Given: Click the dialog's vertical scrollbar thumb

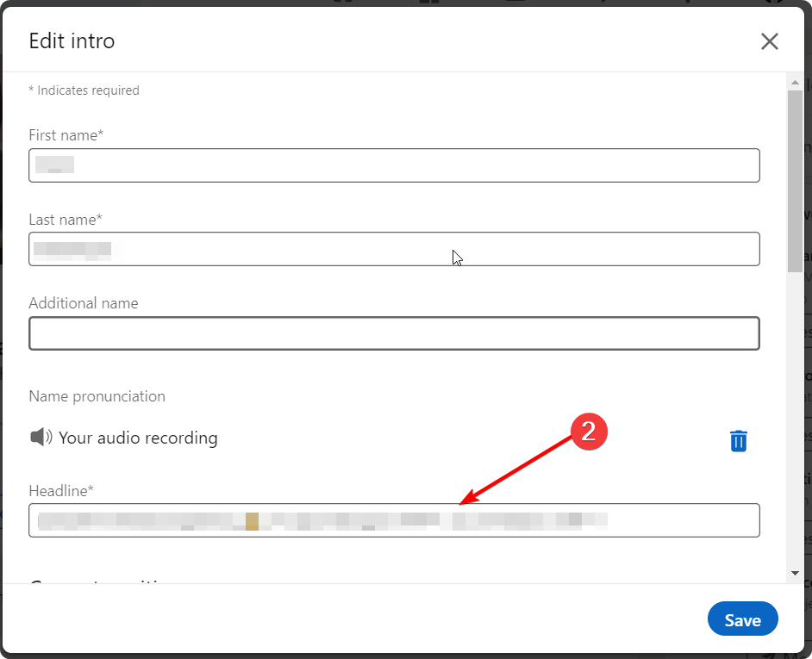Looking at the screenshot, I should pyautogui.click(x=796, y=181).
